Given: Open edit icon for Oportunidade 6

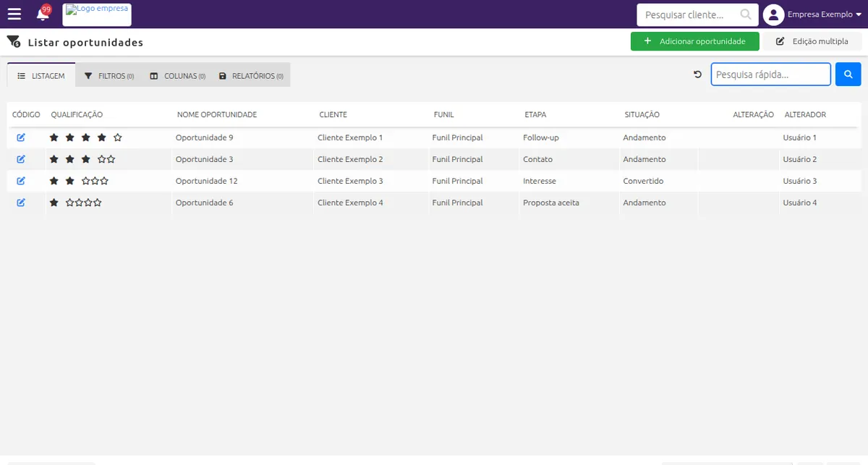Looking at the screenshot, I should click(x=21, y=202).
